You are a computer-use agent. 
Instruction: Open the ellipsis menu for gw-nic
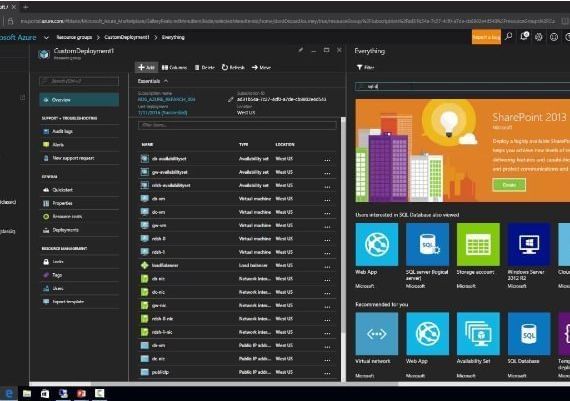[327, 306]
